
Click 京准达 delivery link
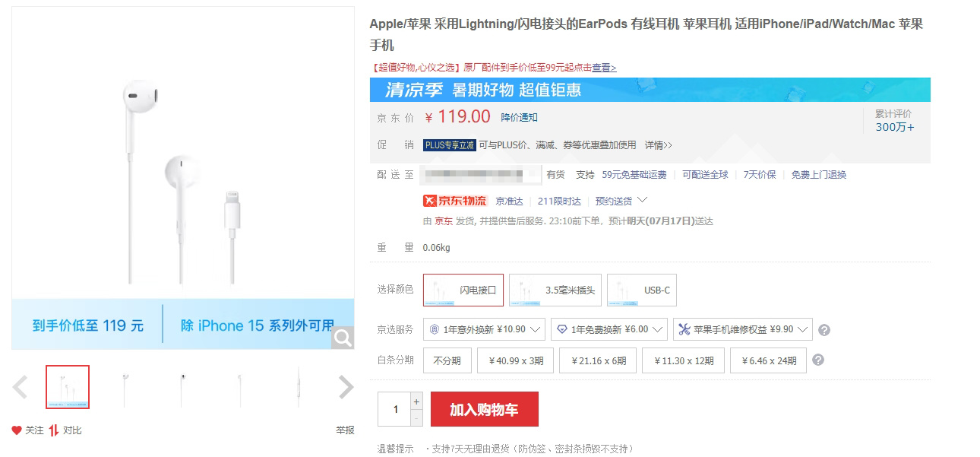(x=509, y=202)
